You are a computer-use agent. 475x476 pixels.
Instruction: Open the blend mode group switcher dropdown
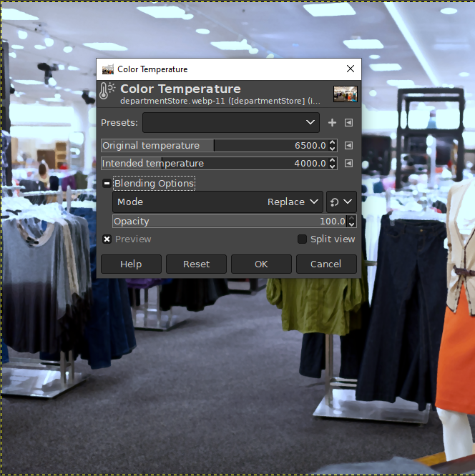[341, 202]
